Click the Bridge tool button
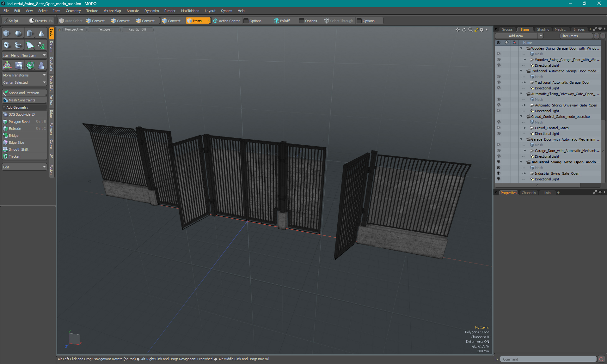The image size is (607, 364). tap(24, 136)
